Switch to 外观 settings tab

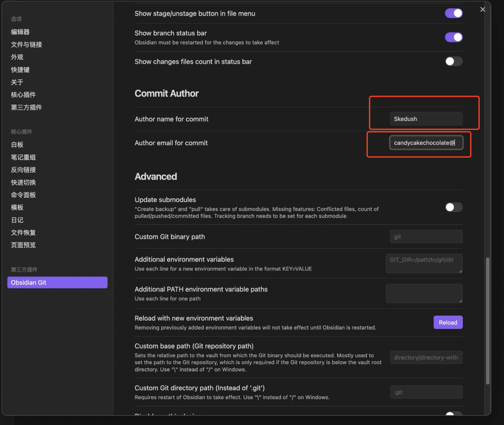coord(17,57)
